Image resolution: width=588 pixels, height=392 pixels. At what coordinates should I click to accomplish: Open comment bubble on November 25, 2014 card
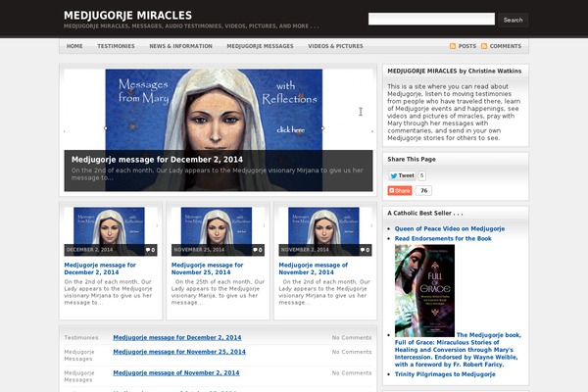click(257, 250)
